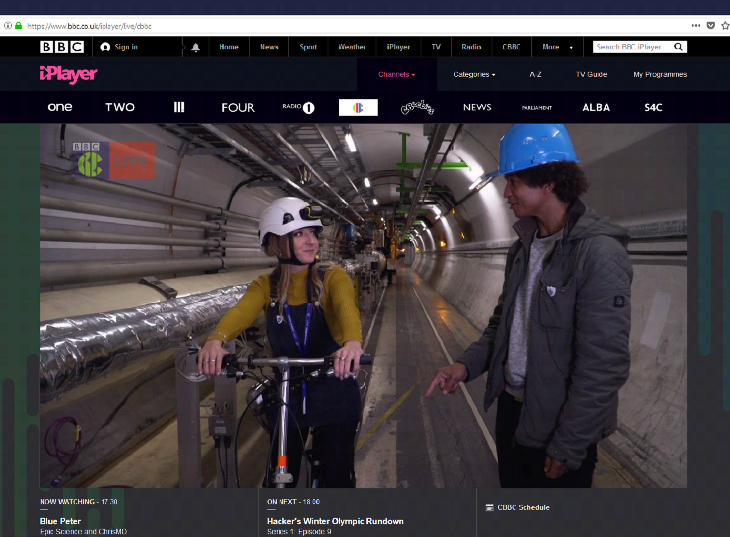Select the BBC Alba channel logo
The width and height of the screenshot is (730, 537).
tap(596, 108)
